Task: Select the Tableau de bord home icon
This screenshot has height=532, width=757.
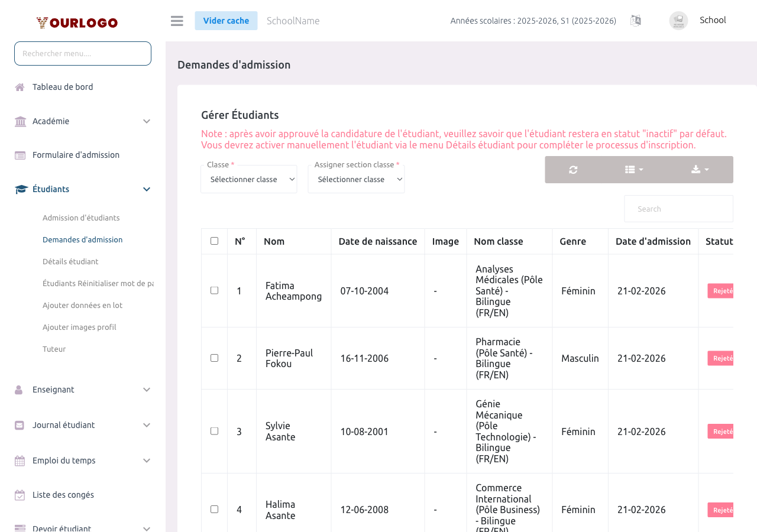Action: pos(20,86)
